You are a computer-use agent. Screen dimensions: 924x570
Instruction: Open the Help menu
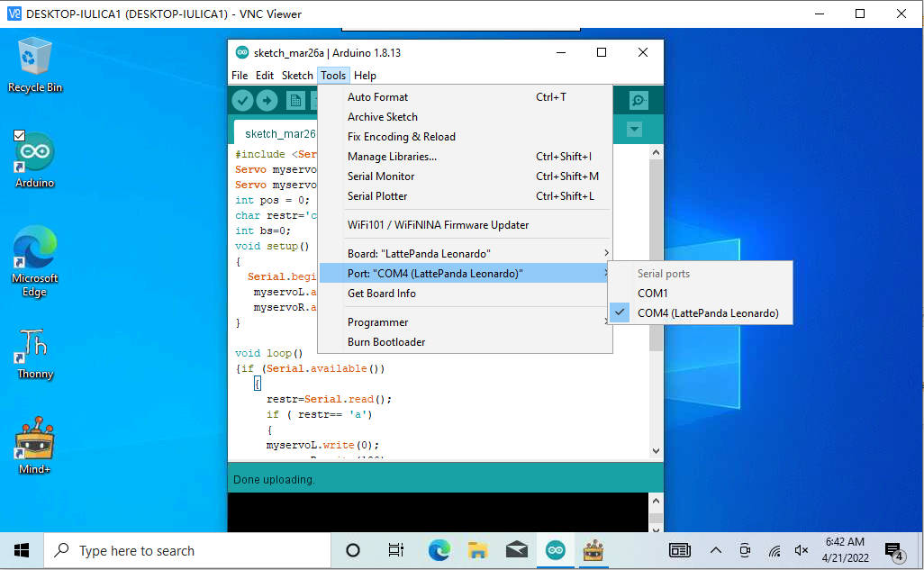[365, 76]
